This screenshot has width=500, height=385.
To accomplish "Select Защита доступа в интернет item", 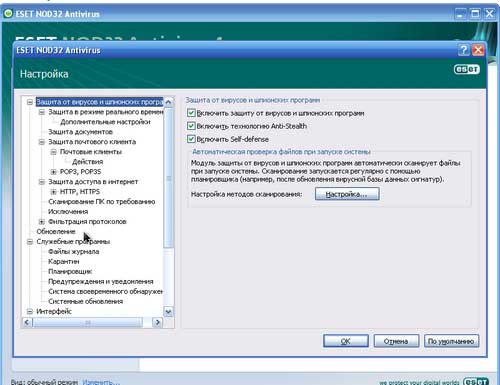I will [x=93, y=182].
